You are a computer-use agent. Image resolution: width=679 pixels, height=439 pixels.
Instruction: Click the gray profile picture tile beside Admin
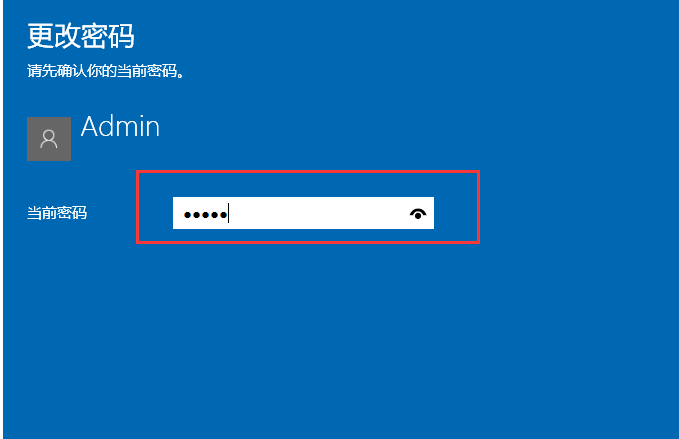click(x=49, y=139)
